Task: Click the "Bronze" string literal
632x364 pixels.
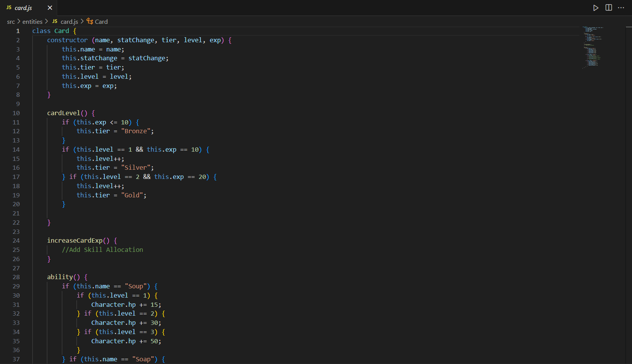Action: 136,131
